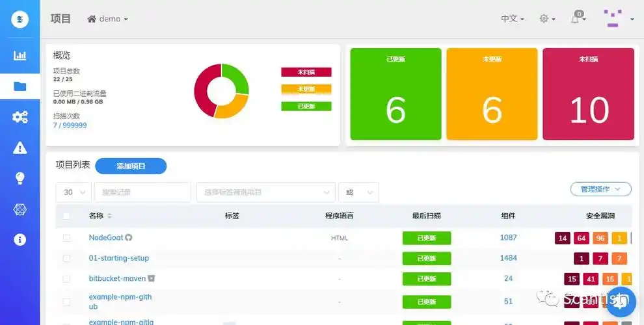644x325 pixels.
Task: Toggle the green 已更新 chart legend
Action: [x=306, y=107]
